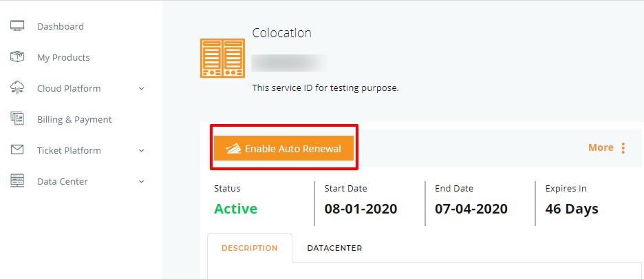644x279 pixels.
Task: Click the My Products box icon
Action: (x=17, y=56)
